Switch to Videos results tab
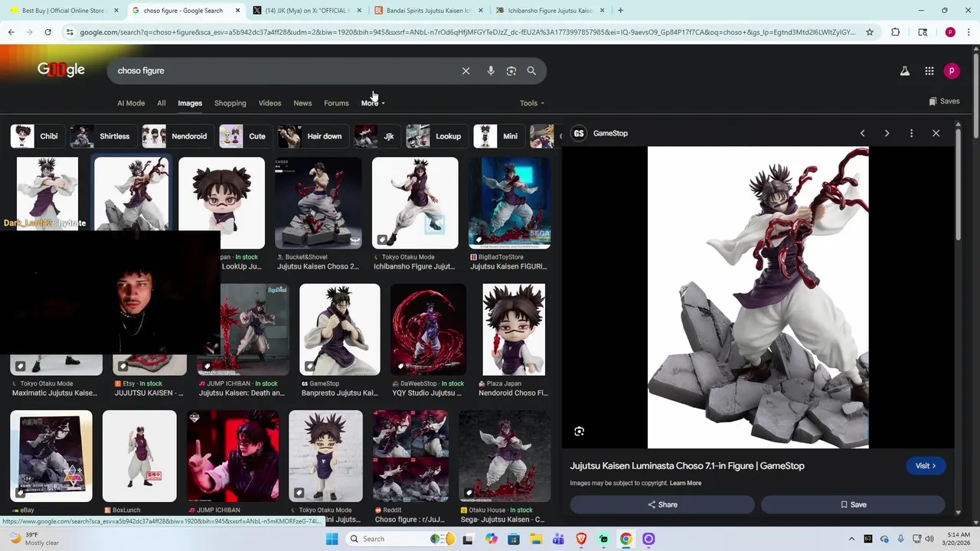This screenshot has width=980, height=551. coord(269,103)
